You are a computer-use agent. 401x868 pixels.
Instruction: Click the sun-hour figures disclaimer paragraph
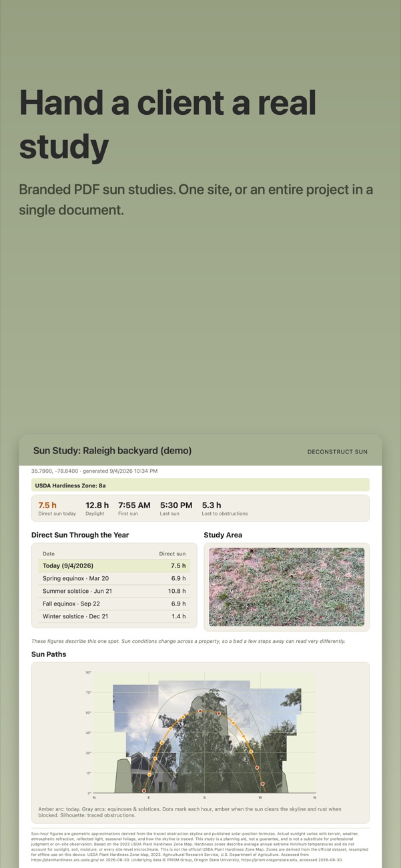[x=199, y=846]
